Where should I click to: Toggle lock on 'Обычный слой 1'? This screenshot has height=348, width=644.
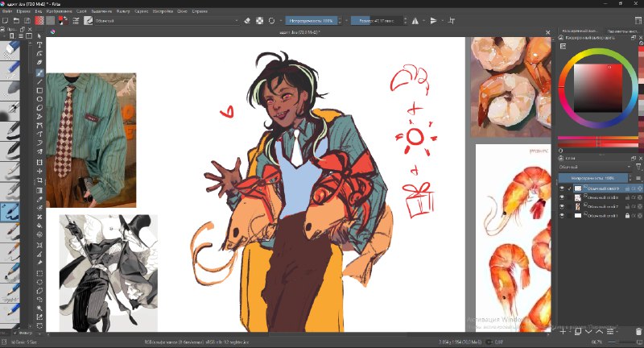627,215
